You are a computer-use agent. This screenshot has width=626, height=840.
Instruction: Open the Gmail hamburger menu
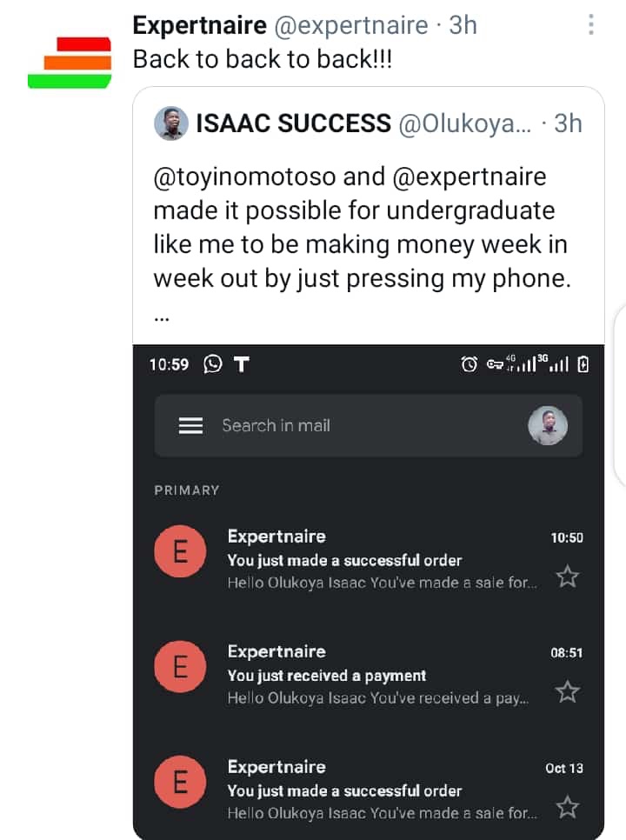(190, 425)
